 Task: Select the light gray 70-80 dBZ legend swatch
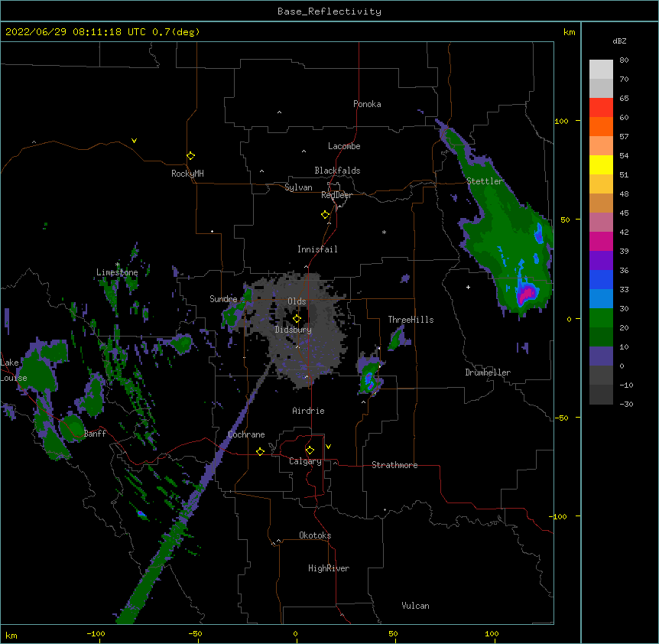(x=601, y=70)
